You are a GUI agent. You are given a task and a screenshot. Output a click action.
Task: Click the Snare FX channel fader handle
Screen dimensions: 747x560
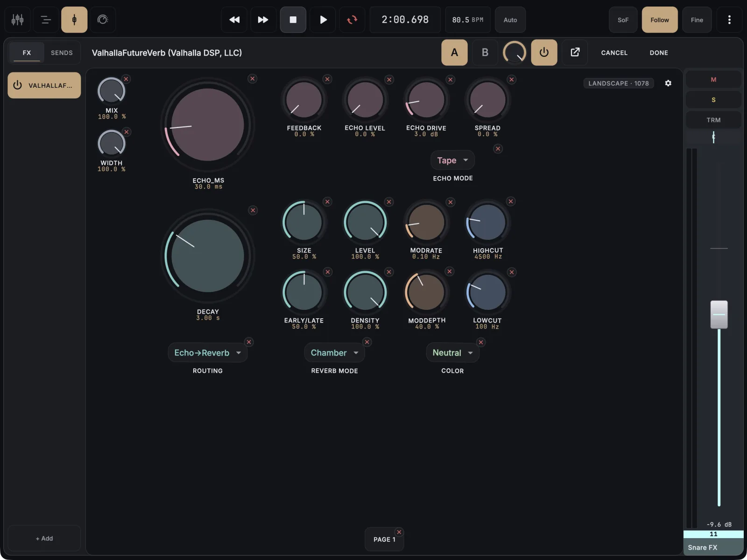click(719, 315)
